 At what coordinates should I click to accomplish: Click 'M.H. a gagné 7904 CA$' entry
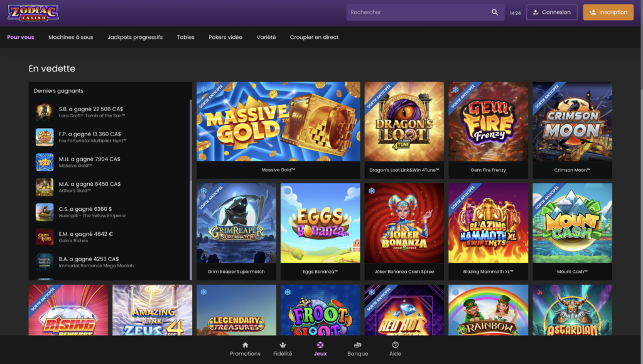(x=89, y=159)
